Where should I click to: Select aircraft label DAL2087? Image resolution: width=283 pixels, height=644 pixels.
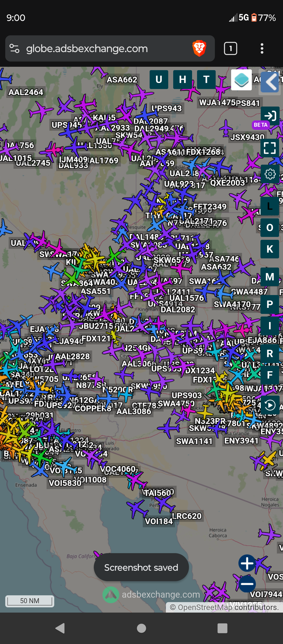tap(151, 121)
